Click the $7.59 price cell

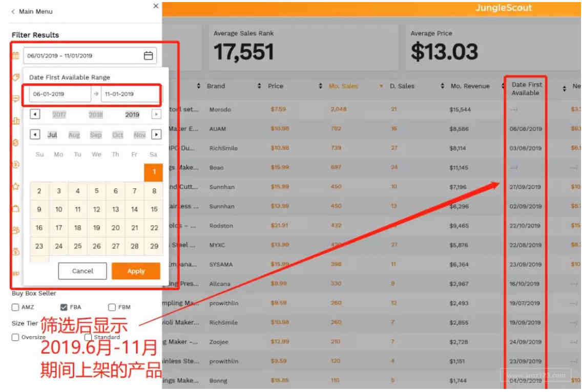pos(278,110)
